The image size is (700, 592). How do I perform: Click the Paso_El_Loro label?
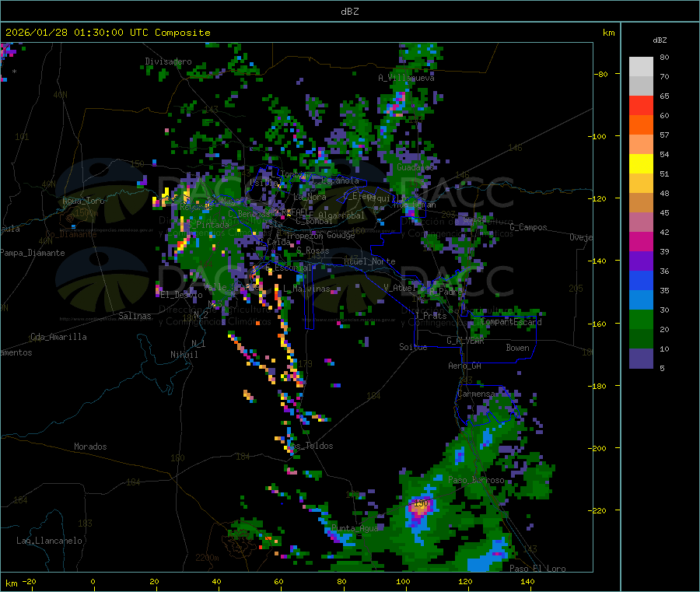[x=537, y=569]
